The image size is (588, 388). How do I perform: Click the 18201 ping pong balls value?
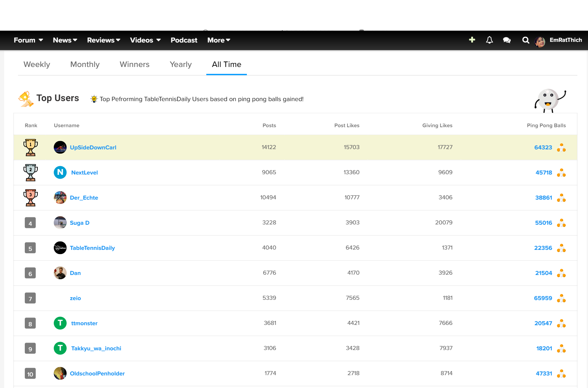544,348
